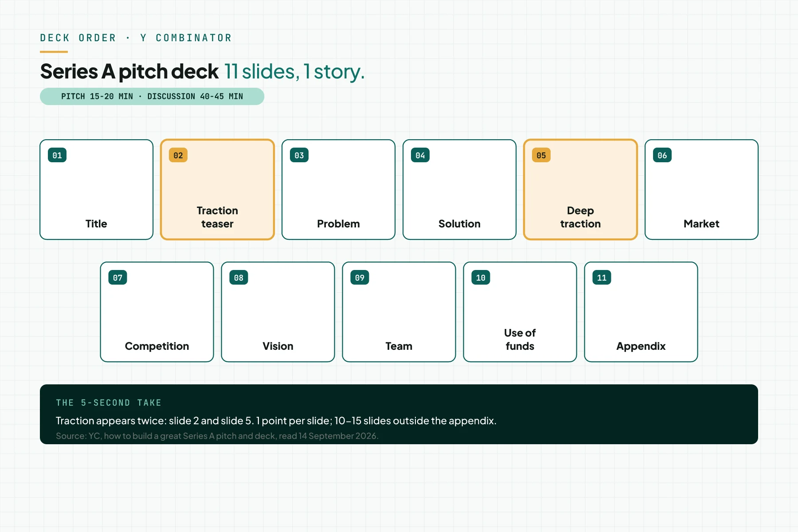Click the 11 number badge
798x532 pixels.
(602, 278)
